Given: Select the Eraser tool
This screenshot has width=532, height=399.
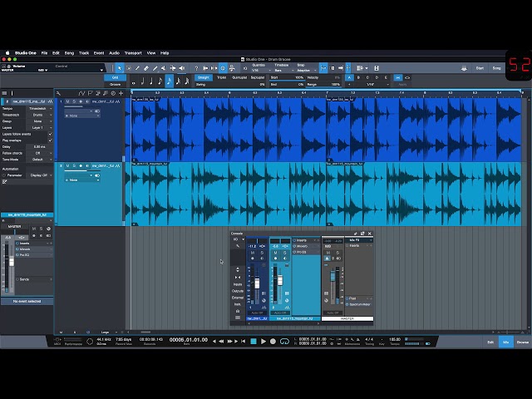Looking at the screenshot, I should tap(146, 68).
